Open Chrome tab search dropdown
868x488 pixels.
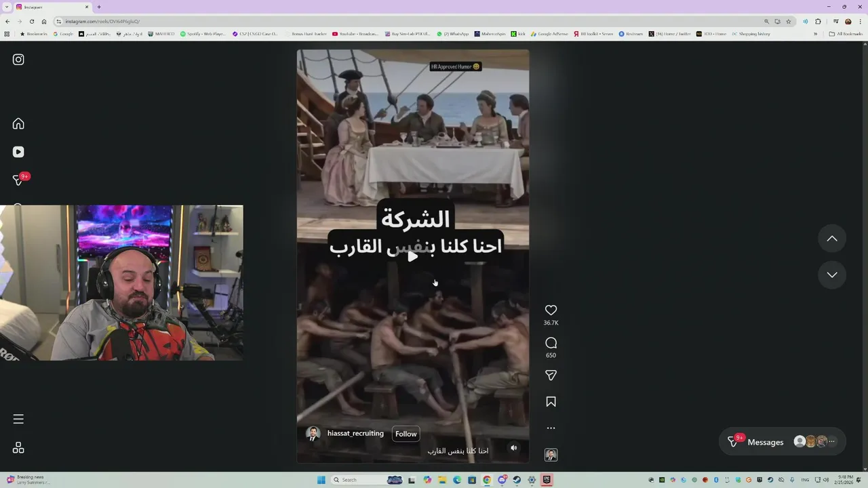[x=7, y=7]
